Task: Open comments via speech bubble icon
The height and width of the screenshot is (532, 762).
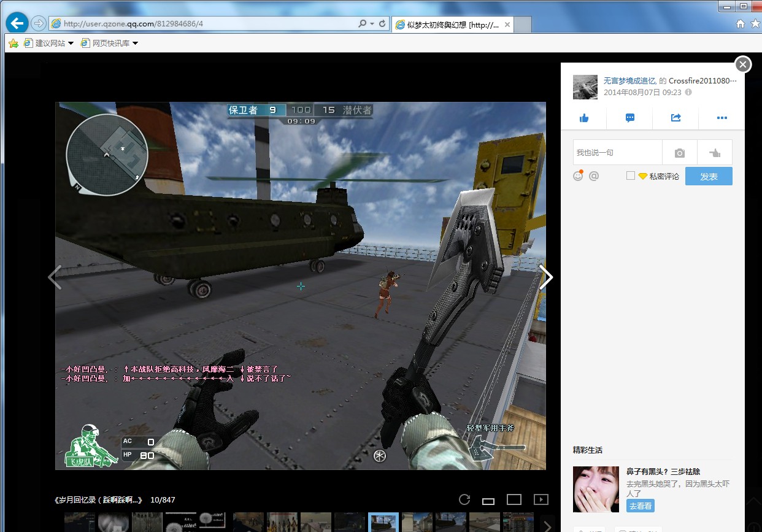Action: click(x=629, y=118)
